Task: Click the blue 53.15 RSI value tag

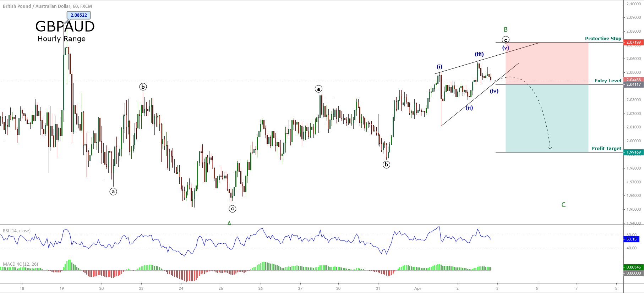Action: point(632,239)
